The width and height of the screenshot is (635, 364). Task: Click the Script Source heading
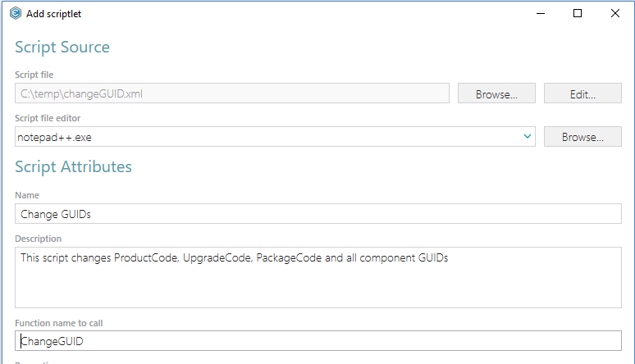coord(62,47)
